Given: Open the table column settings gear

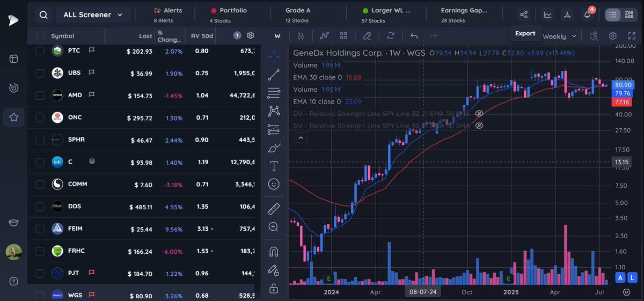Looking at the screenshot, I should pos(251,36).
